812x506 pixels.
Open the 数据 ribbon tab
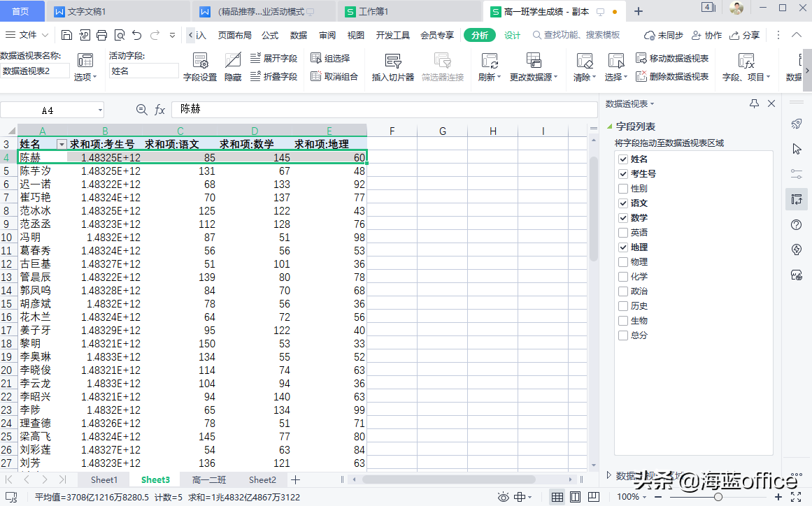coord(298,35)
